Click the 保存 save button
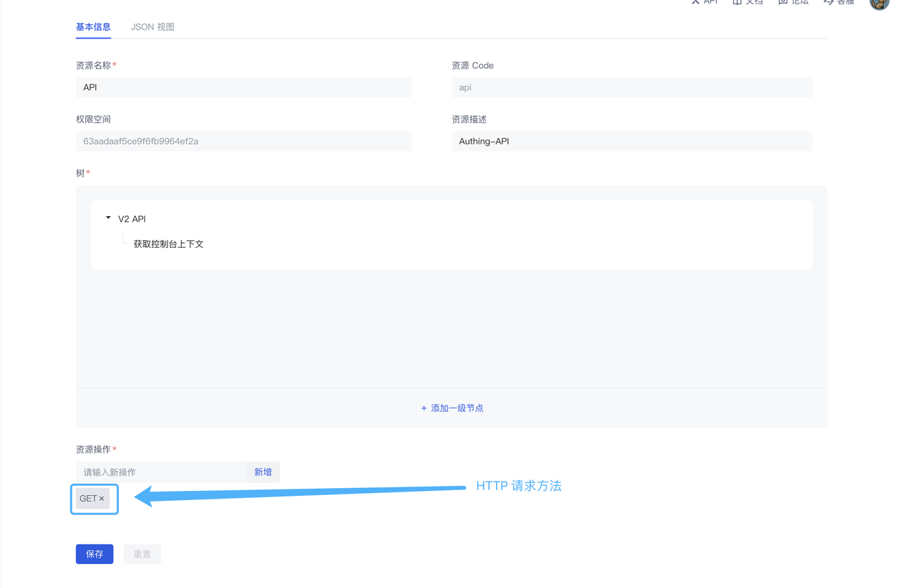The image size is (902, 588). (94, 553)
